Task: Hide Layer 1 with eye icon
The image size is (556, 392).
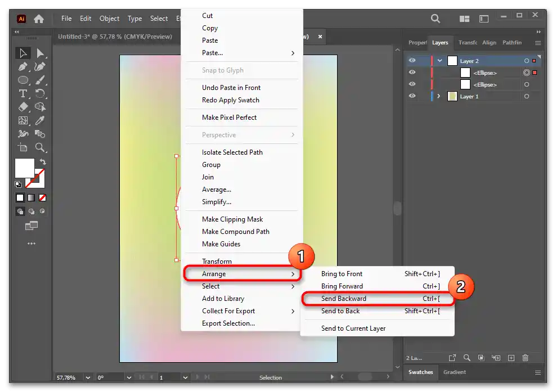Action: 412,96
